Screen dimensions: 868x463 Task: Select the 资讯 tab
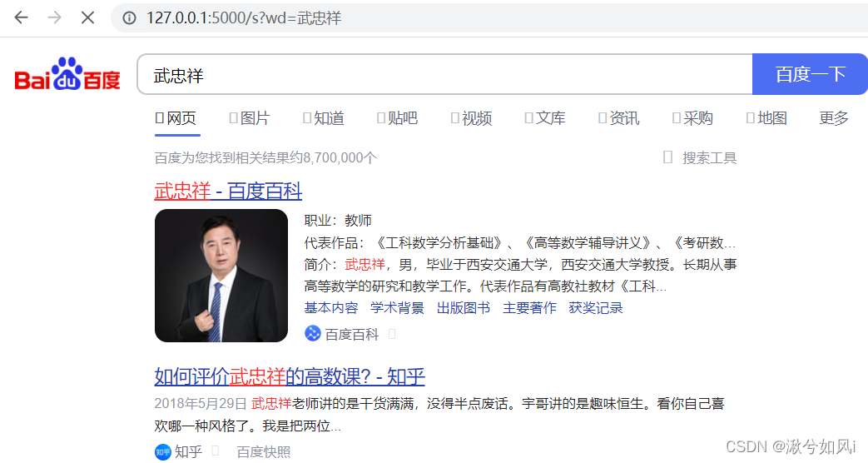pos(619,118)
